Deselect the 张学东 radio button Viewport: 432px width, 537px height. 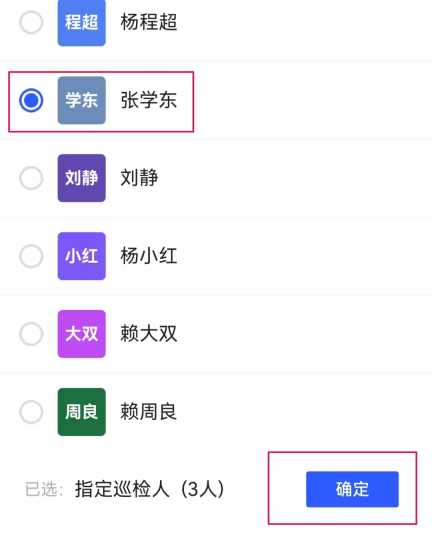(x=31, y=100)
